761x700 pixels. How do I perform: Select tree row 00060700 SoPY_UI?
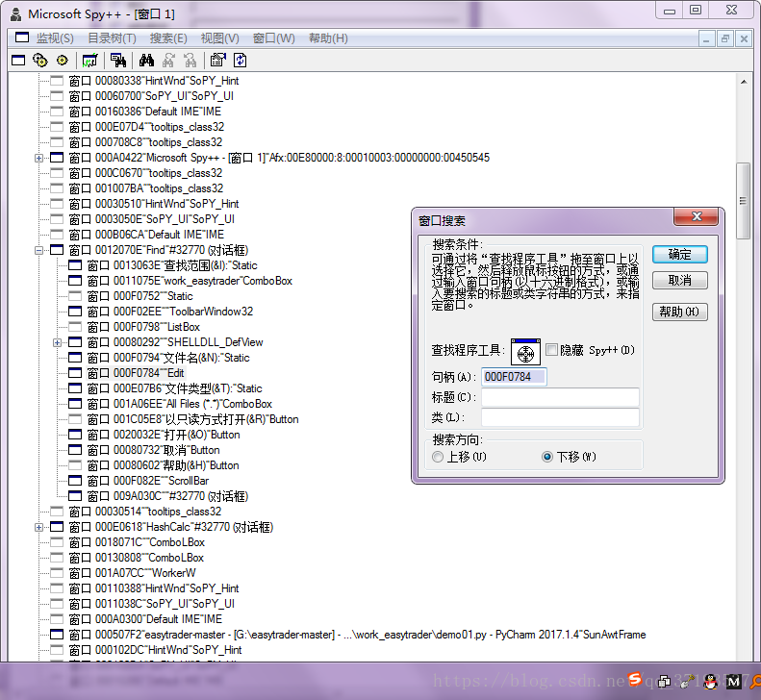151,96
